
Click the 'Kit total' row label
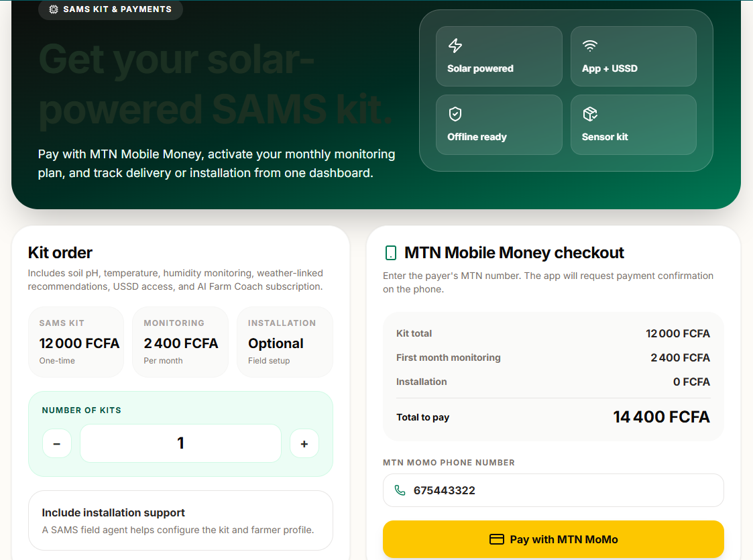[414, 333]
